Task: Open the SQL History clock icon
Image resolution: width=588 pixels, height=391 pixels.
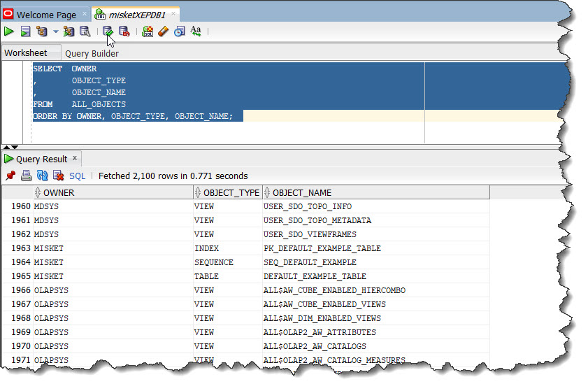Action: click(180, 31)
